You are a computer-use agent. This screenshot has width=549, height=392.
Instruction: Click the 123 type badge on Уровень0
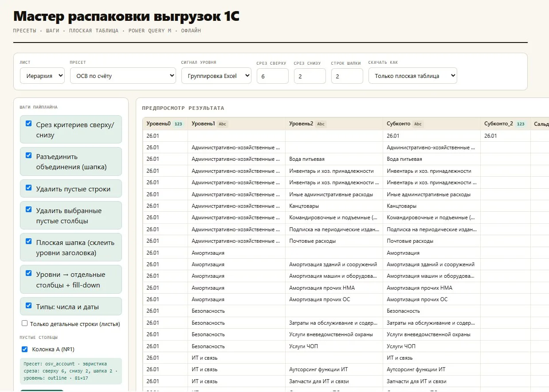178,124
